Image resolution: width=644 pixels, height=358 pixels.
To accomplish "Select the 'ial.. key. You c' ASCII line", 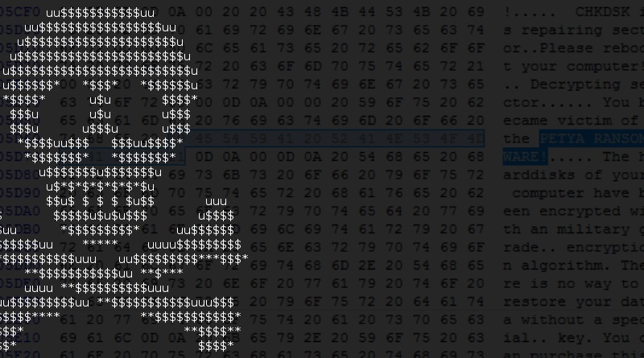I will tap(573, 337).
